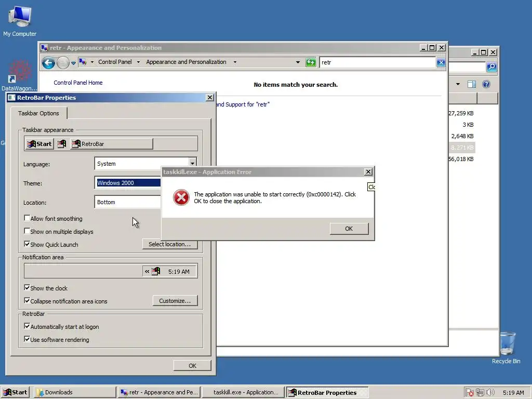Click Customize... button
Screen dimensions: 532x399
pos(175,301)
